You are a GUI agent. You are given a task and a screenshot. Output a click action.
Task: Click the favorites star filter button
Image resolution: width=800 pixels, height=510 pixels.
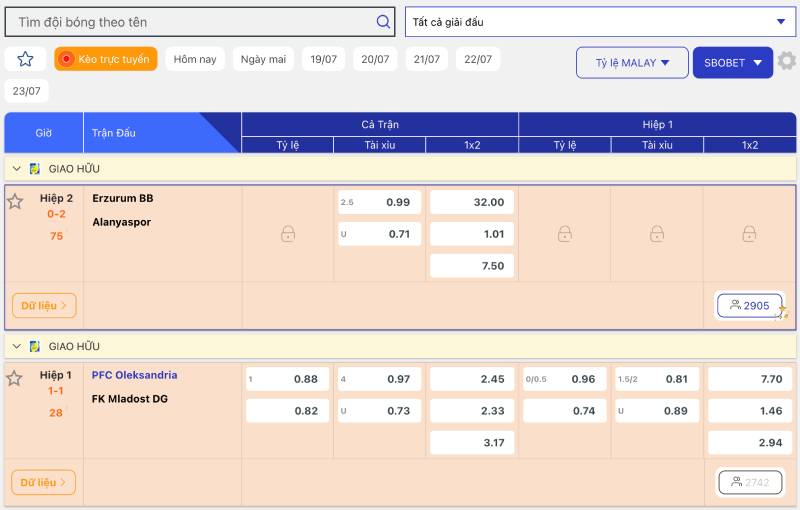click(25, 59)
